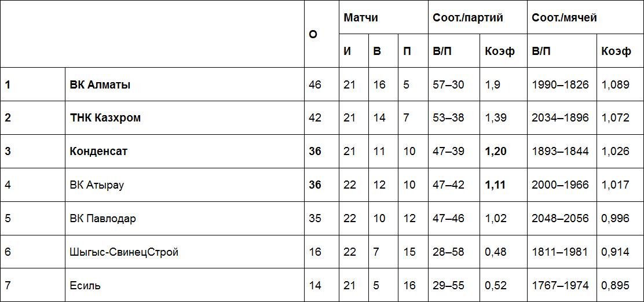This screenshot has height=302, width=644.
Task: Click ВК Атырау in the table
Action: 97,185
